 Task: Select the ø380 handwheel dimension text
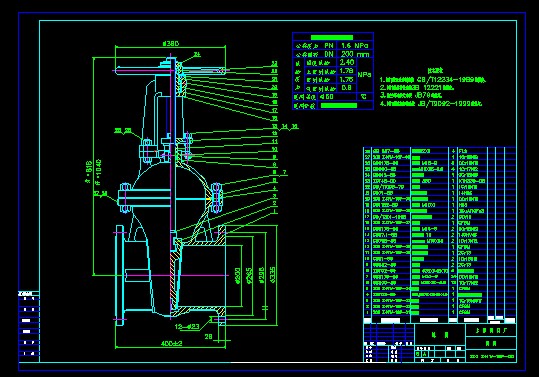coord(170,44)
